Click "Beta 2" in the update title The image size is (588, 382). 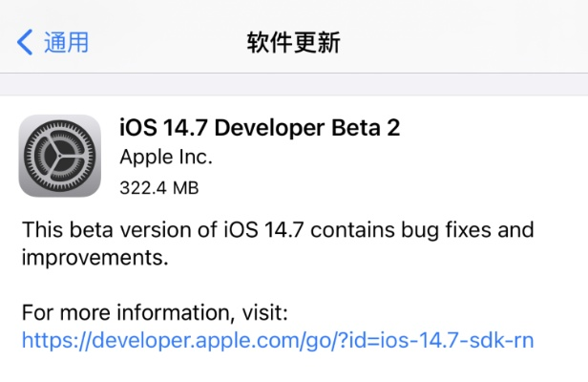367,128
